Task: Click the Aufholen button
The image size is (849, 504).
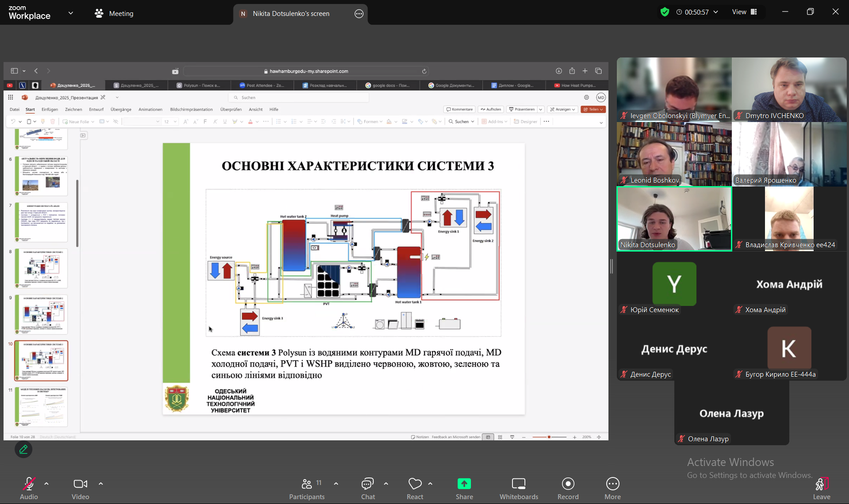Action: click(x=491, y=109)
